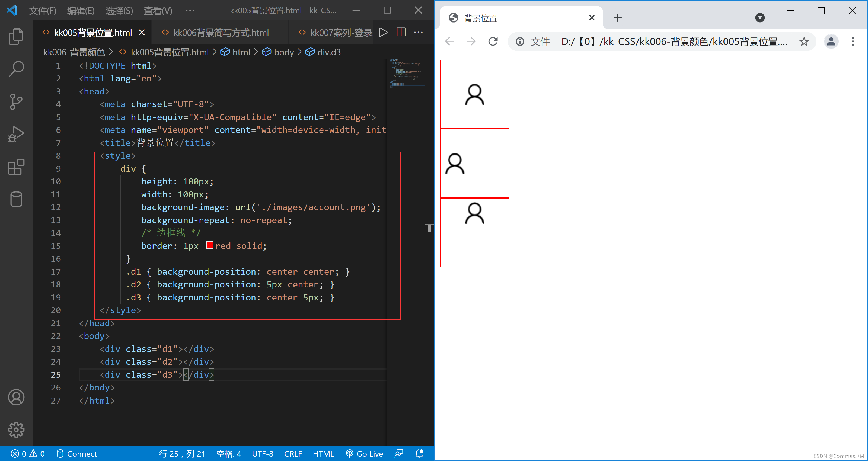Viewport: 868px width, 461px height.
Task: Click the Chrome address bar URL
Action: (x=674, y=41)
